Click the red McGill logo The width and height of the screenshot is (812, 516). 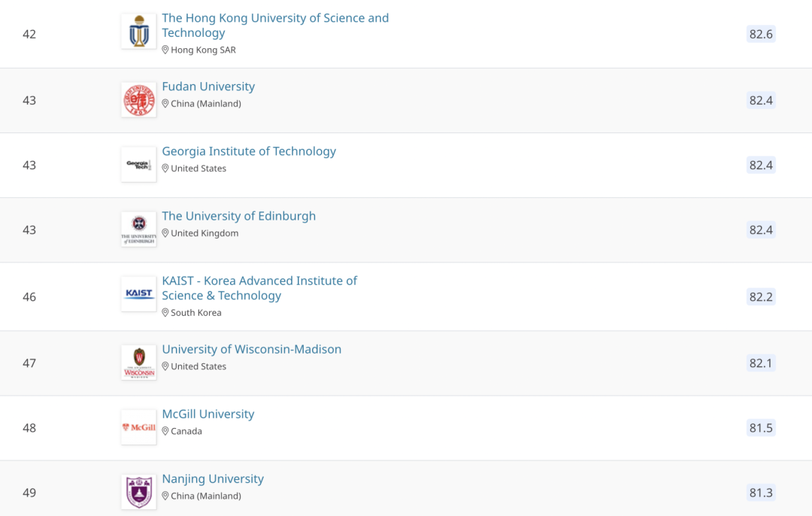pos(138,427)
